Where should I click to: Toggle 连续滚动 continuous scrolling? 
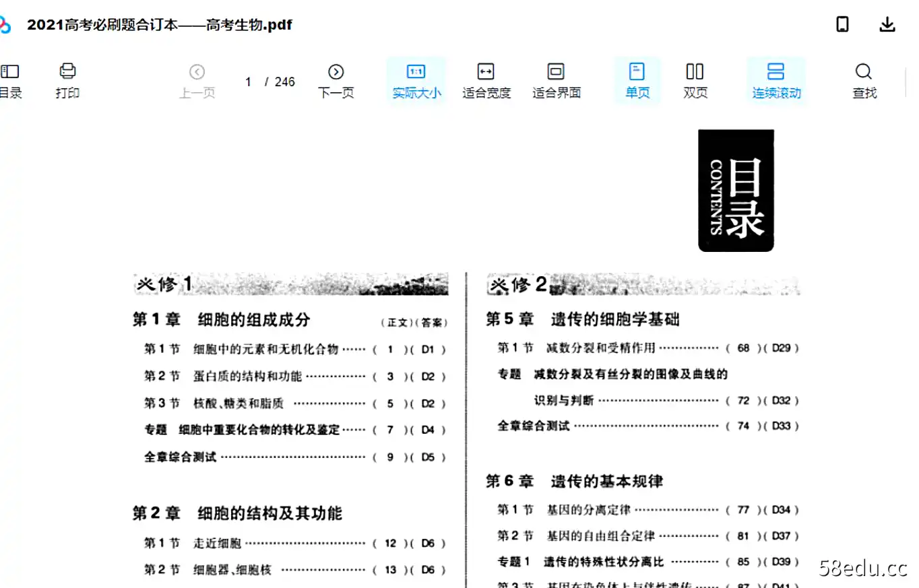pos(776,81)
